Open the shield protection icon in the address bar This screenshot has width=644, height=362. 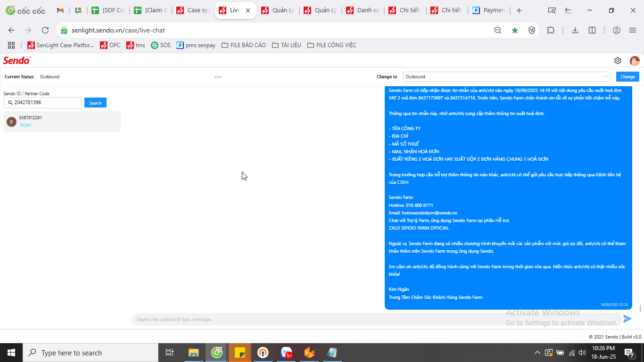[532, 30]
